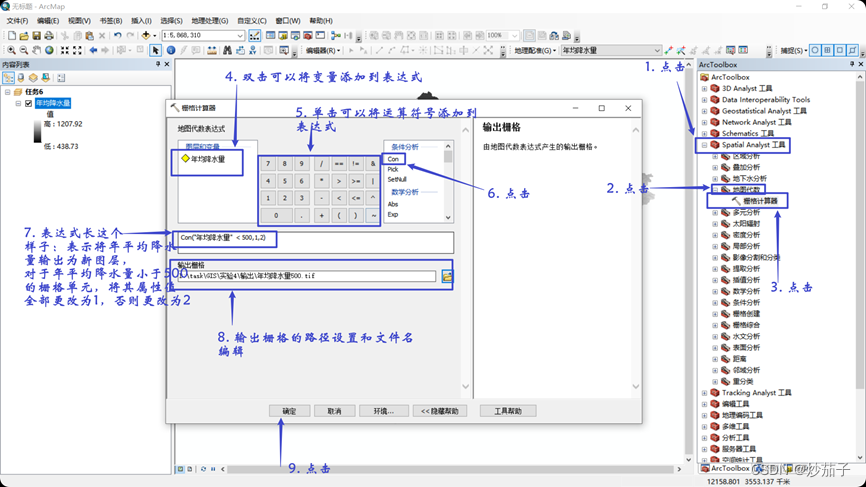Click the 确定 button

289,411
